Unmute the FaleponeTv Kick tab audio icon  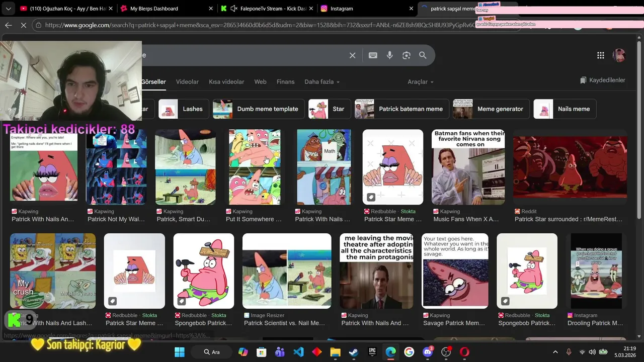coord(234,9)
